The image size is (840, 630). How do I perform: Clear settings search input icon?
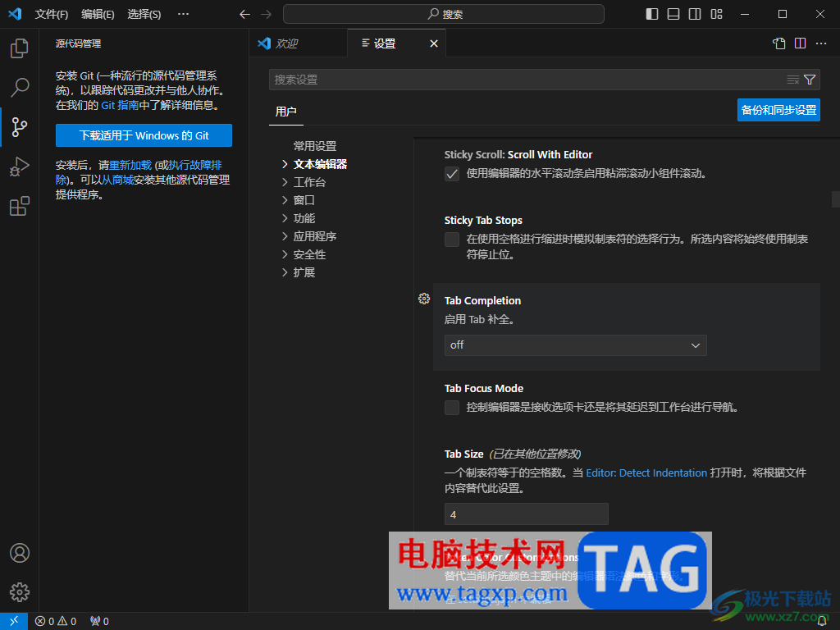tap(793, 80)
